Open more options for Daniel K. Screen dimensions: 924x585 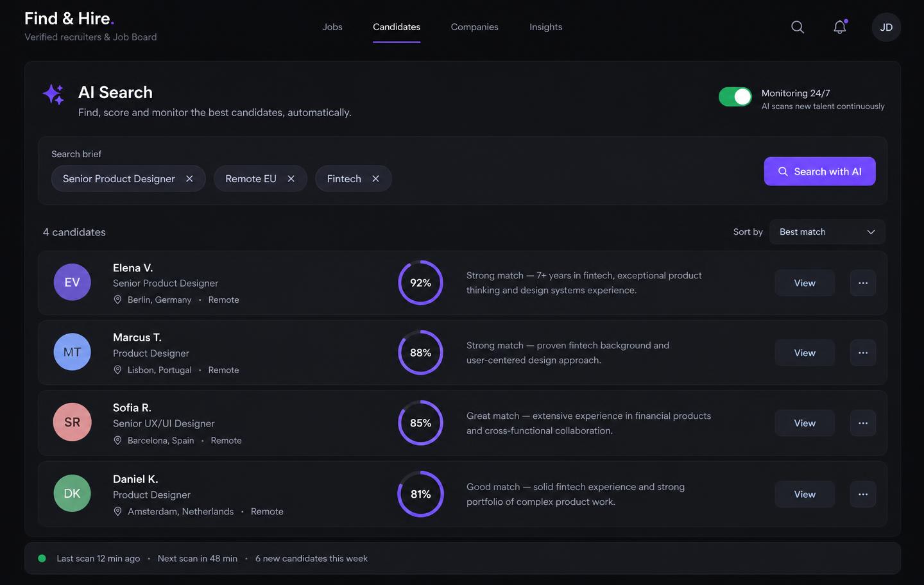click(x=863, y=494)
